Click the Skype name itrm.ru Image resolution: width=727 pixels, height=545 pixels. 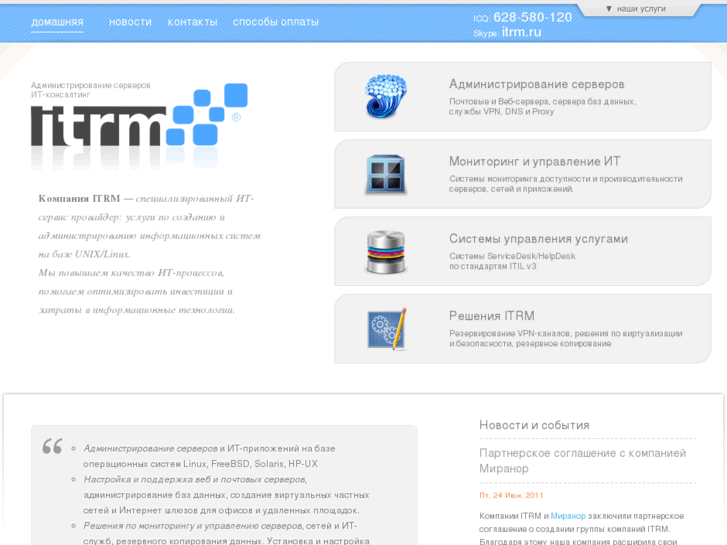[521, 32]
